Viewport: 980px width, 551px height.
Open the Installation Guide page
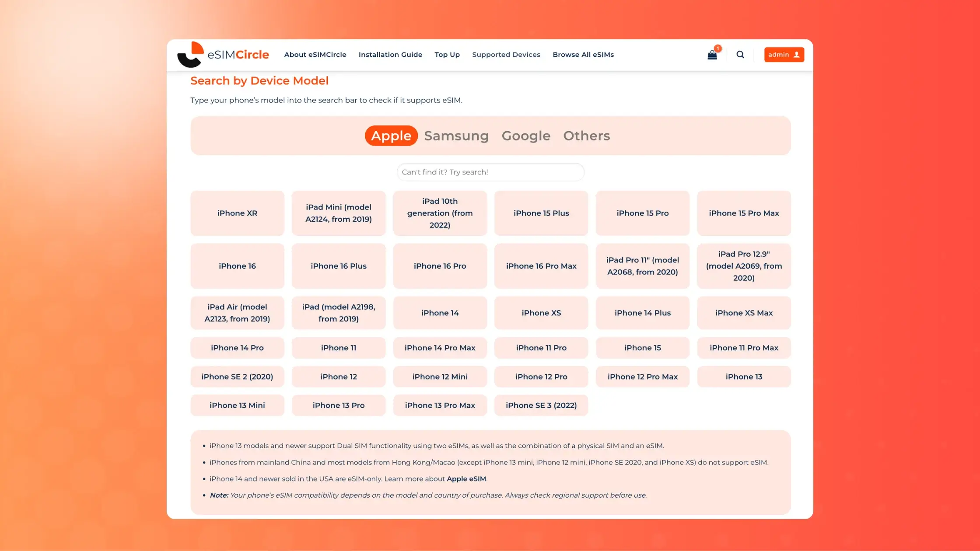pos(390,55)
